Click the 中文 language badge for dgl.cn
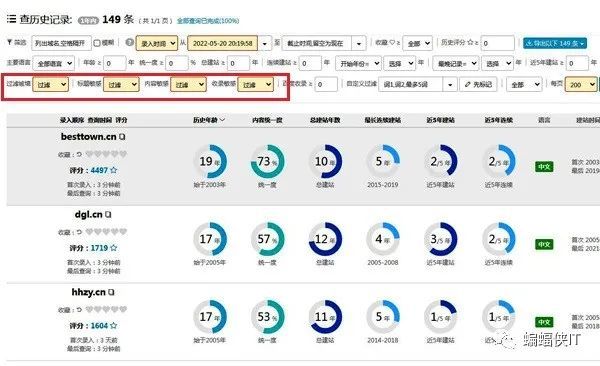600x366 pixels. 544,244
